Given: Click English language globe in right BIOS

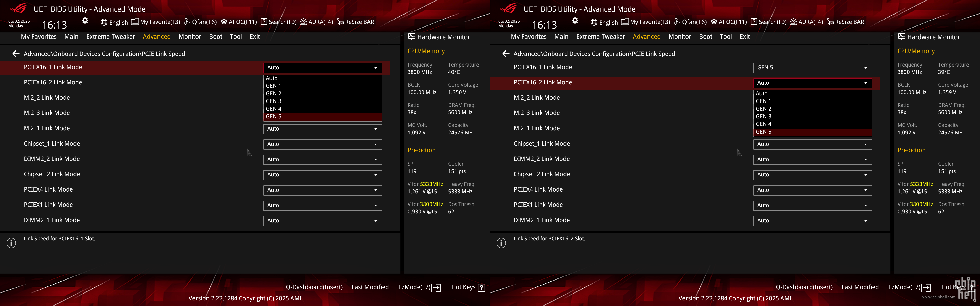Looking at the screenshot, I should pyautogui.click(x=604, y=22).
